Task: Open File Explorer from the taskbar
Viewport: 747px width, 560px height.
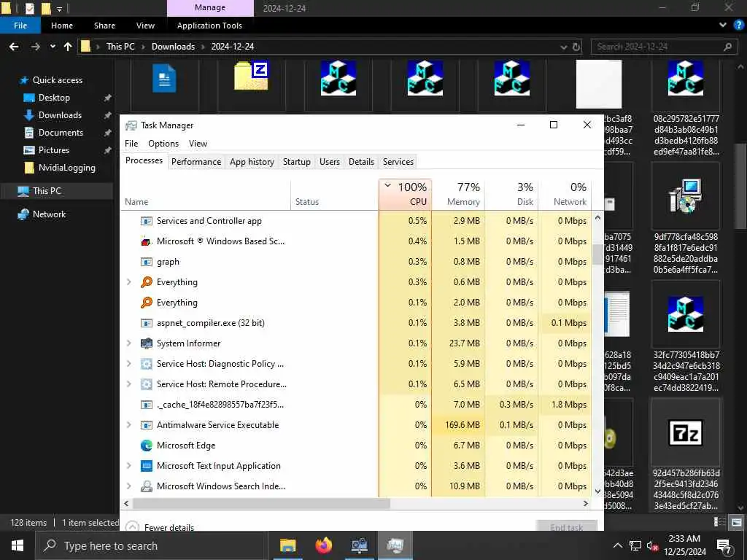Action: (x=287, y=545)
